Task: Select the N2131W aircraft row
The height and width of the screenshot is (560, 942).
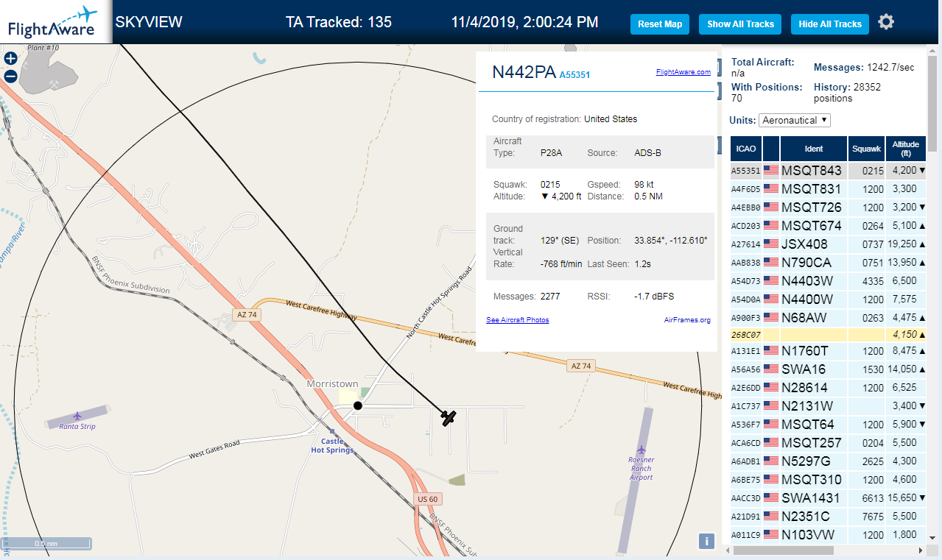Action: tap(828, 406)
